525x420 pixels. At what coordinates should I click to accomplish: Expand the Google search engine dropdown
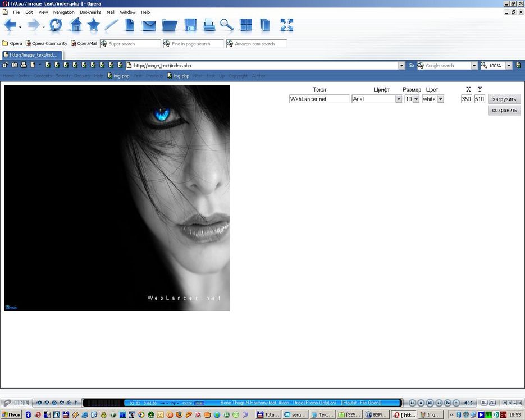(x=474, y=65)
